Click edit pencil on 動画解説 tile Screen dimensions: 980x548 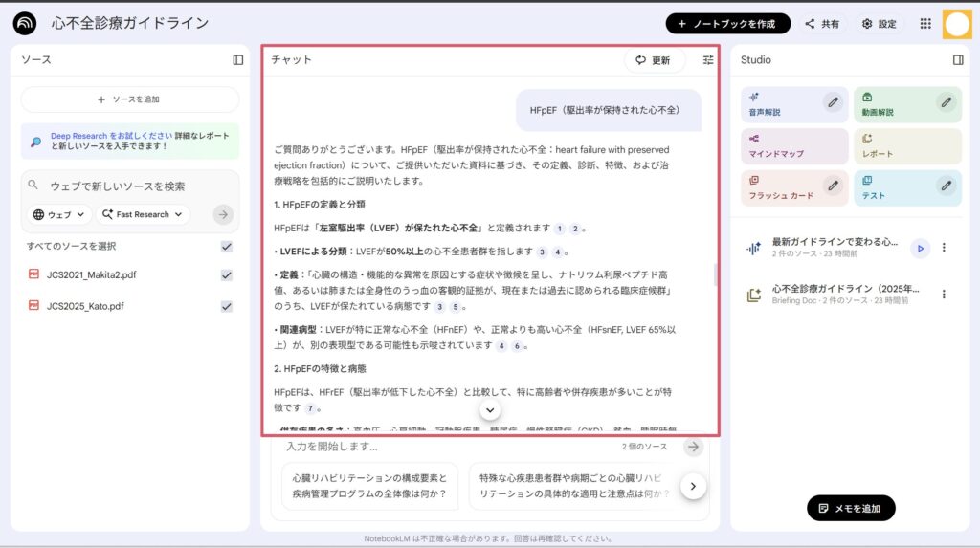[x=946, y=101]
